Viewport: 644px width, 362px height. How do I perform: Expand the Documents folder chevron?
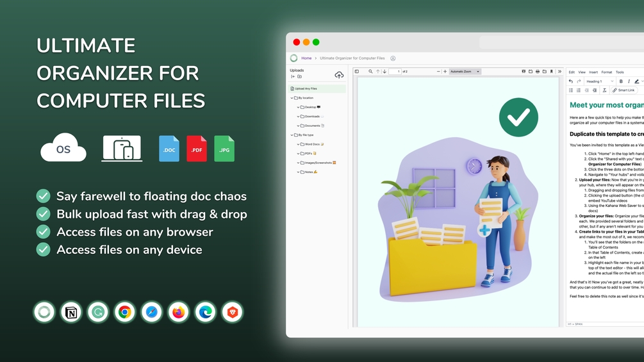click(x=298, y=126)
